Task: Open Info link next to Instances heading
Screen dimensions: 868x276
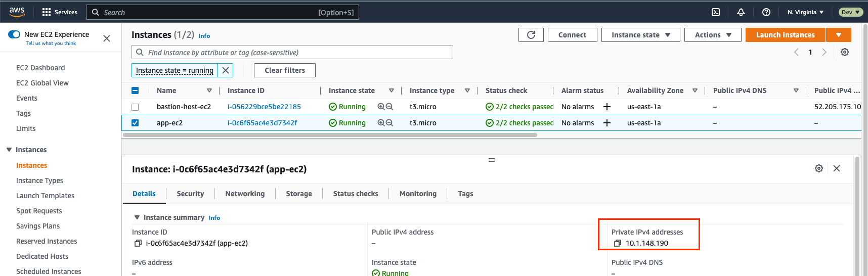Action: (204, 36)
